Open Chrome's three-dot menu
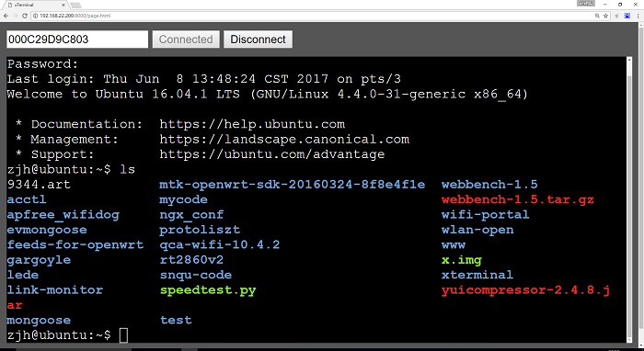Viewport: 644px width, 351px height. (x=638, y=16)
